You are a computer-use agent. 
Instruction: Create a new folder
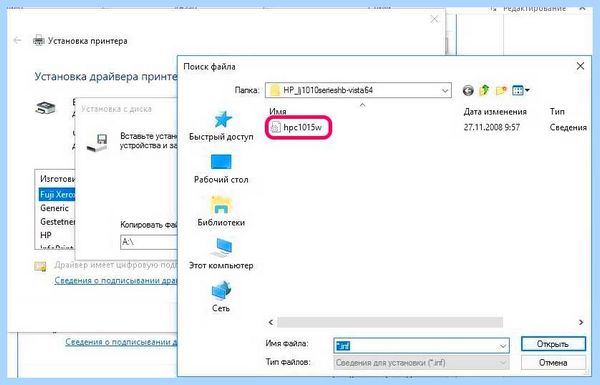click(501, 91)
